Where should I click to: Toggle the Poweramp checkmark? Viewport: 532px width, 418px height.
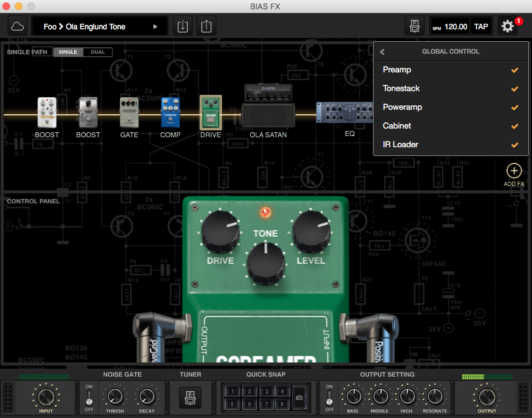pos(515,107)
